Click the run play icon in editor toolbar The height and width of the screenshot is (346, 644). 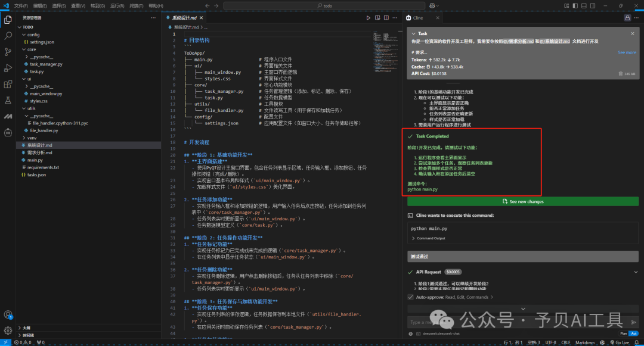tap(368, 18)
